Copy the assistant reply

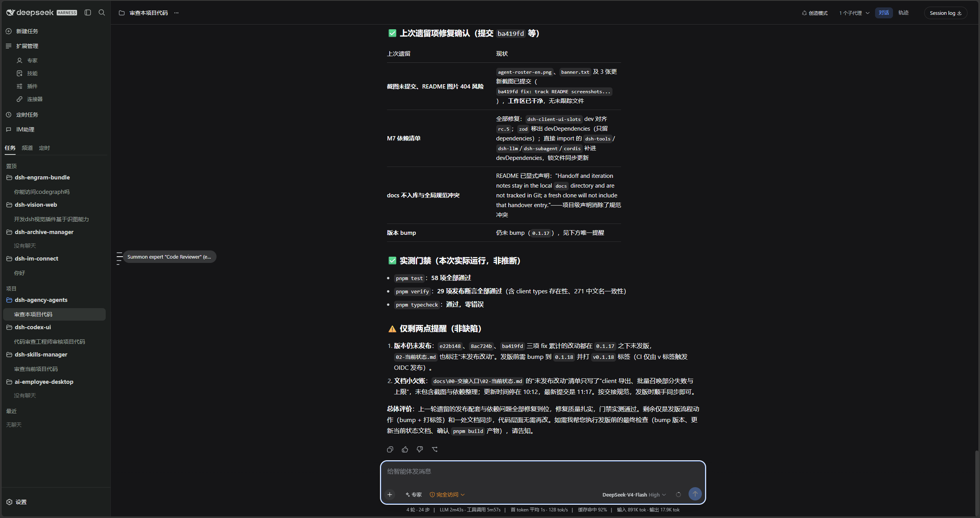tap(390, 449)
